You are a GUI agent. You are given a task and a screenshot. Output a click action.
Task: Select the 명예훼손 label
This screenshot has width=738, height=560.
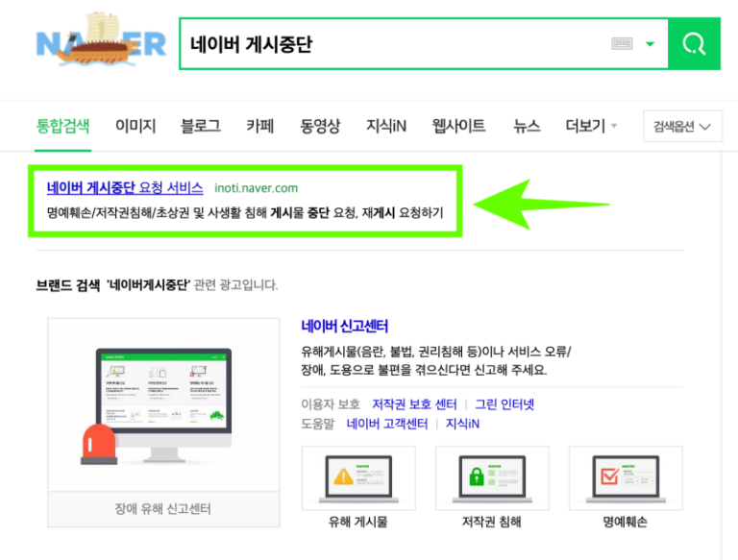tap(625, 522)
